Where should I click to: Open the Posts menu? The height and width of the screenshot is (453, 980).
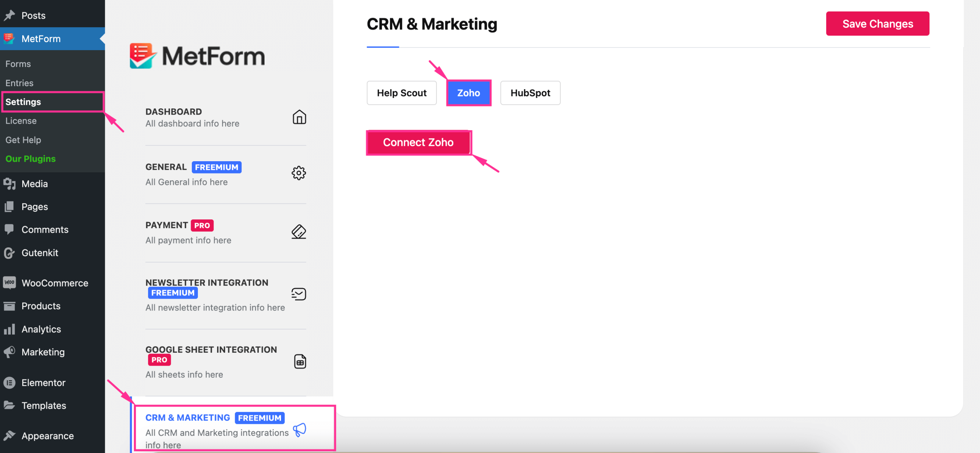click(x=52, y=15)
